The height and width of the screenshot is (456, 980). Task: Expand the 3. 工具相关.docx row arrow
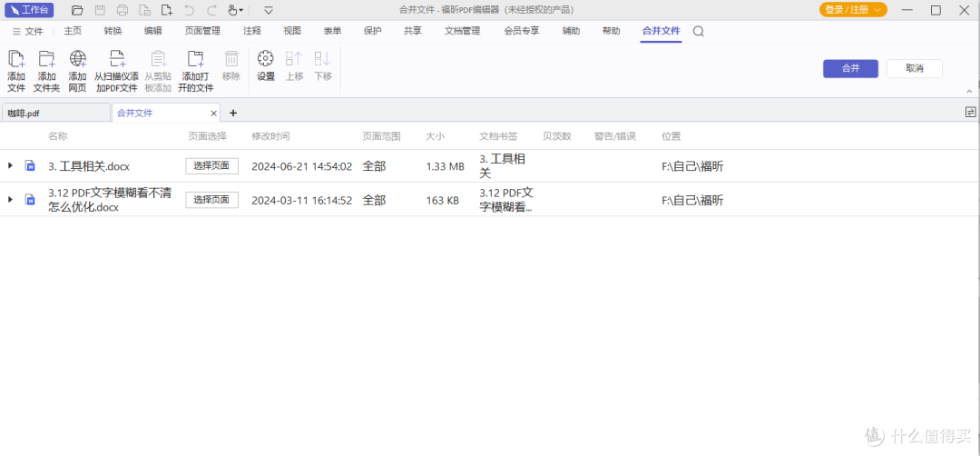click(x=10, y=165)
